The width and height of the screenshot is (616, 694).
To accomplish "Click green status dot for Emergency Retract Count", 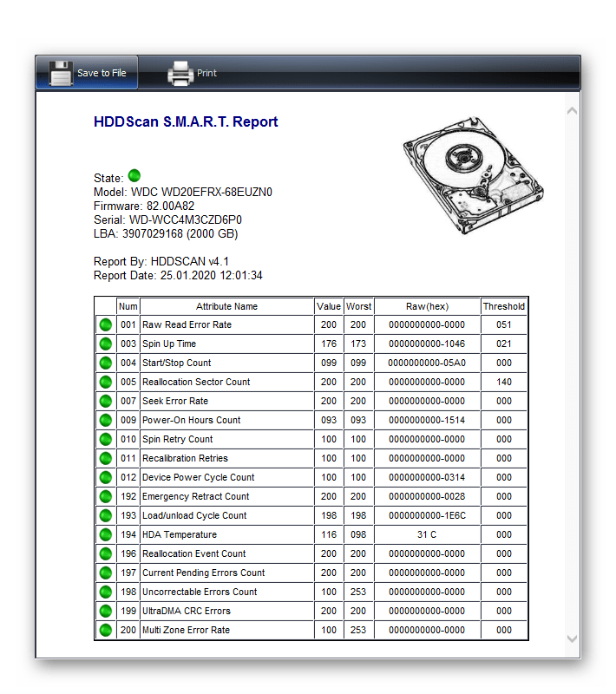I will 106,496.
